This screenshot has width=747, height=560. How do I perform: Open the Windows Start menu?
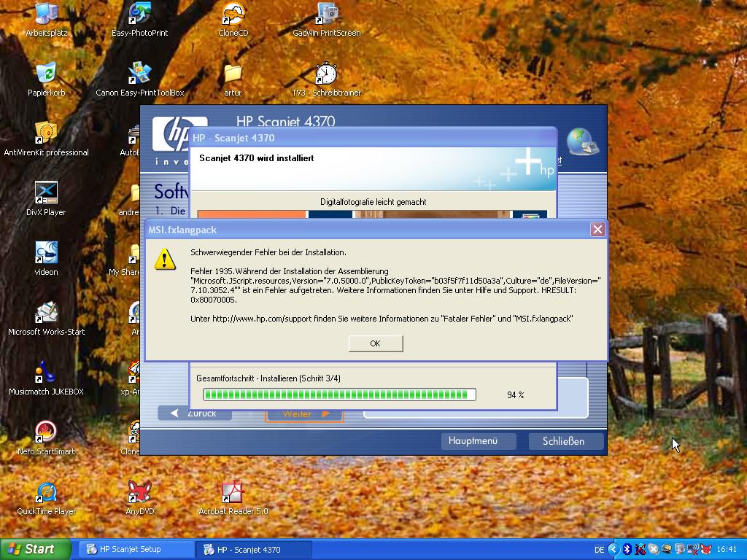pyautogui.click(x=35, y=549)
